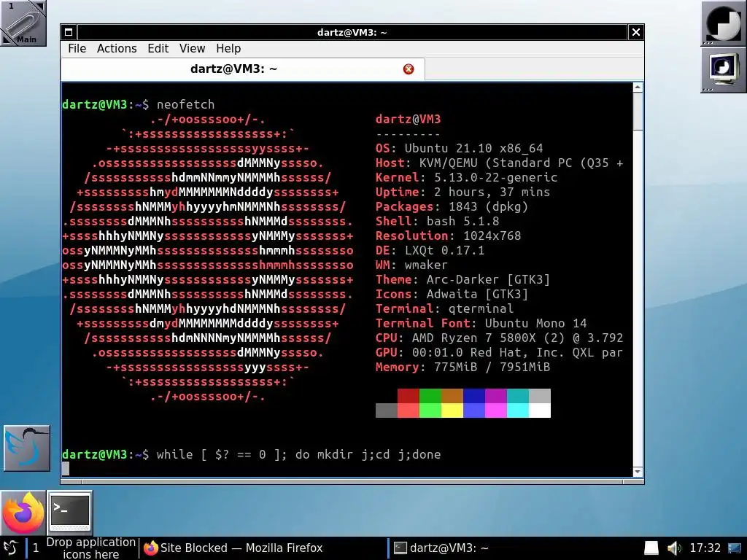Click the terminal vertical scrollbar handle
This screenshot has width=747, height=560.
pyautogui.click(x=638, y=111)
